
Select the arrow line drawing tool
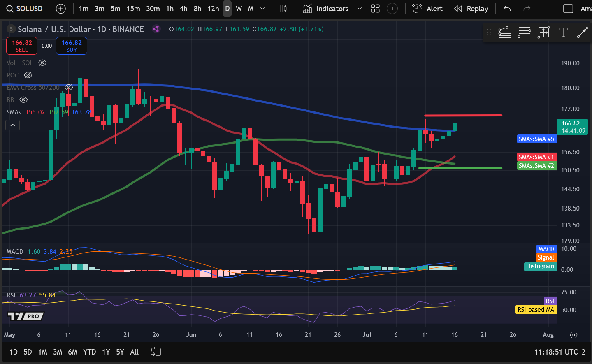(583, 32)
